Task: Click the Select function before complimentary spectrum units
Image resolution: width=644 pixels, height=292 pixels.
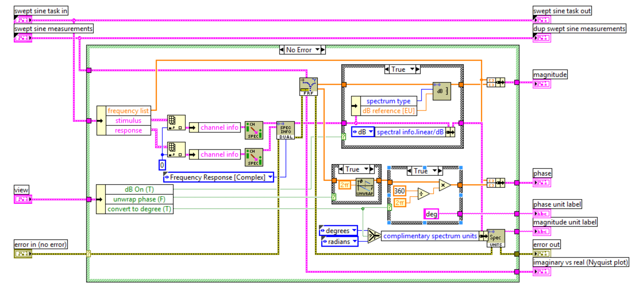Action: 373,236
